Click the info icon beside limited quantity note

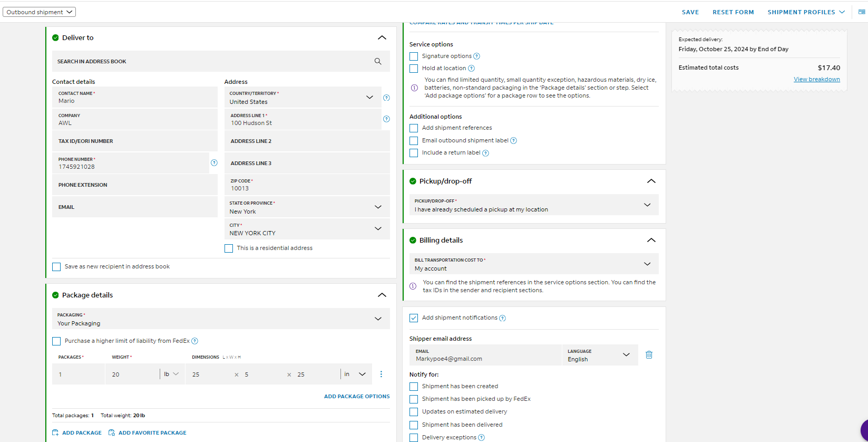[x=414, y=88]
